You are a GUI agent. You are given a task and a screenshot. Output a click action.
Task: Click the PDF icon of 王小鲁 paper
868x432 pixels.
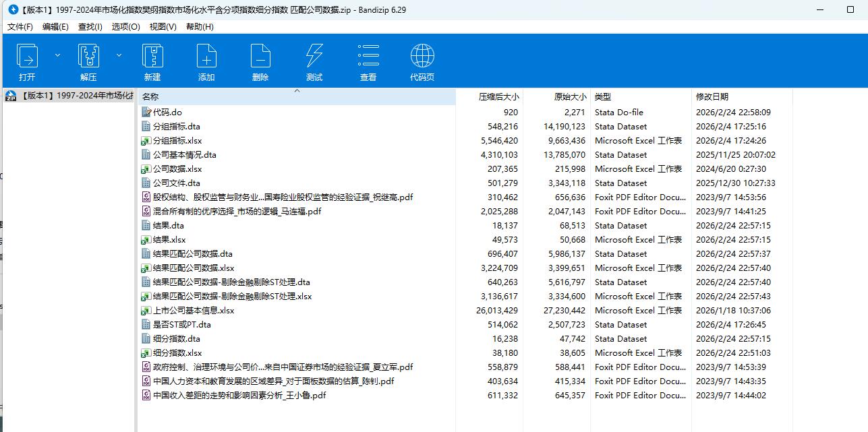(x=146, y=396)
